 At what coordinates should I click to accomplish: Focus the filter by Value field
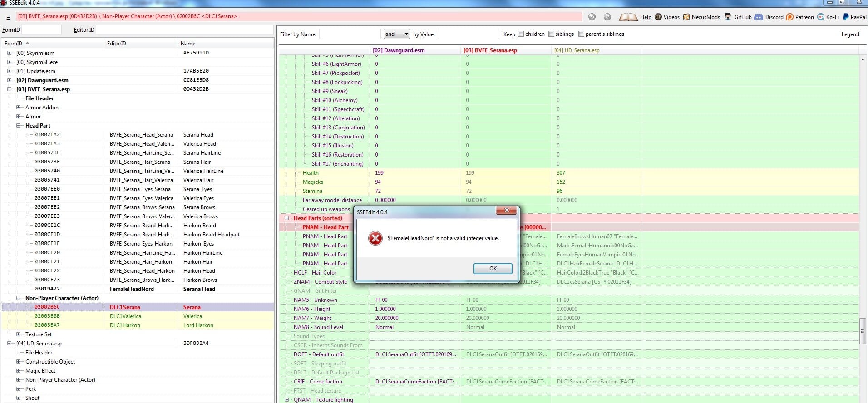pos(468,34)
